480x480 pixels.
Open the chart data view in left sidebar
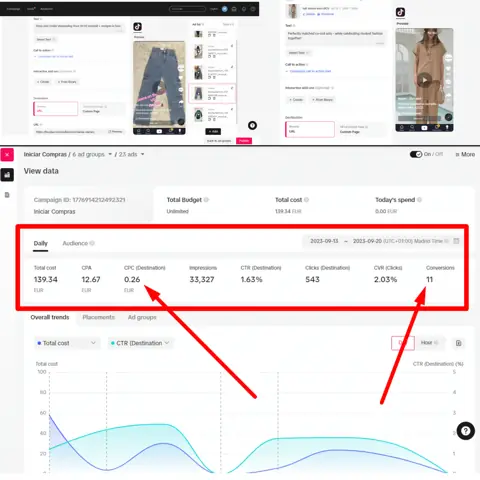tap(7, 175)
